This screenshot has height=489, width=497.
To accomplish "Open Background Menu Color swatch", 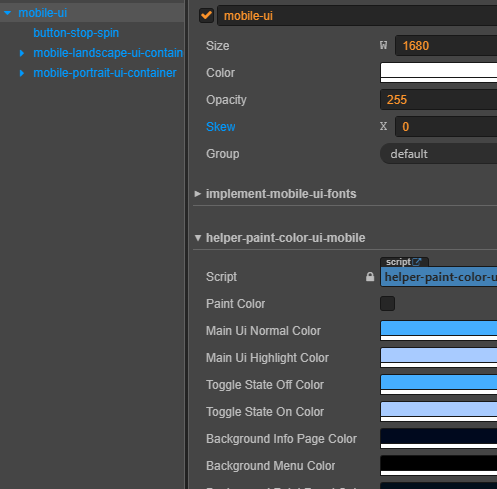I will [439, 466].
